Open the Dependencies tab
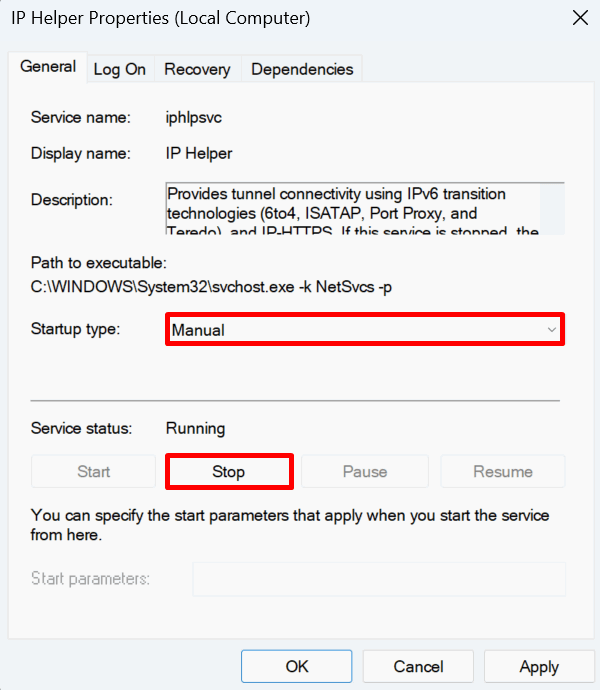 click(x=302, y=69)
